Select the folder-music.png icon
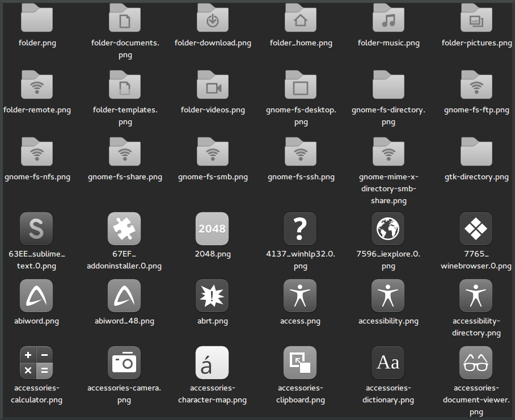515x420 pixels. pyautogui.click(x=388, y=18)
